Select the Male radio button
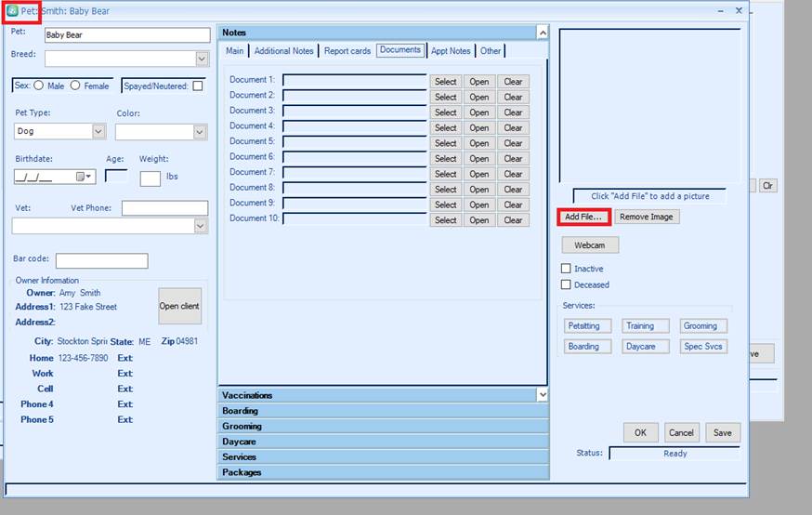Screen dimensions: 812x515 click(39, 86)
